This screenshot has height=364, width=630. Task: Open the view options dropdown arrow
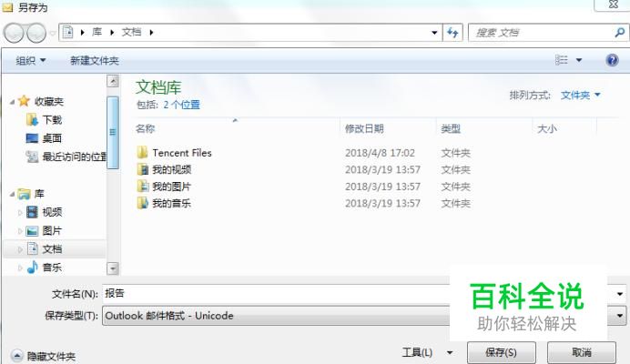(x=579, y=60)
